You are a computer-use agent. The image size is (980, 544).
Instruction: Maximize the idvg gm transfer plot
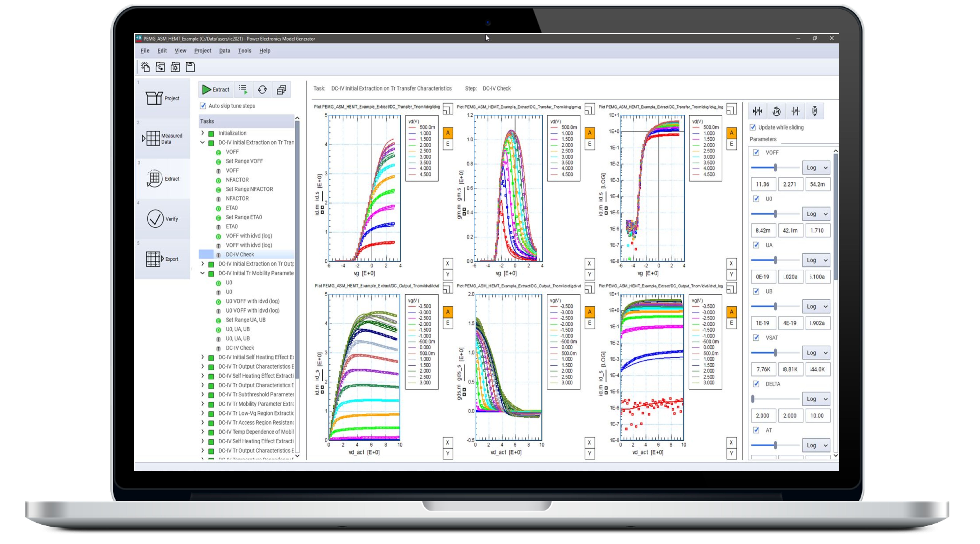point(590,109)
